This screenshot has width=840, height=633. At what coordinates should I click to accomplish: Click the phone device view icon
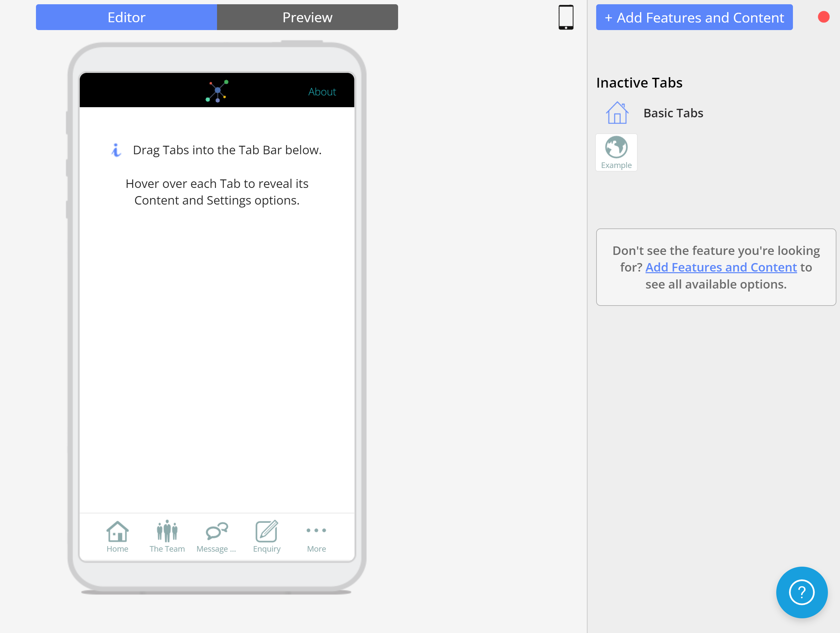tap(566, 17)
